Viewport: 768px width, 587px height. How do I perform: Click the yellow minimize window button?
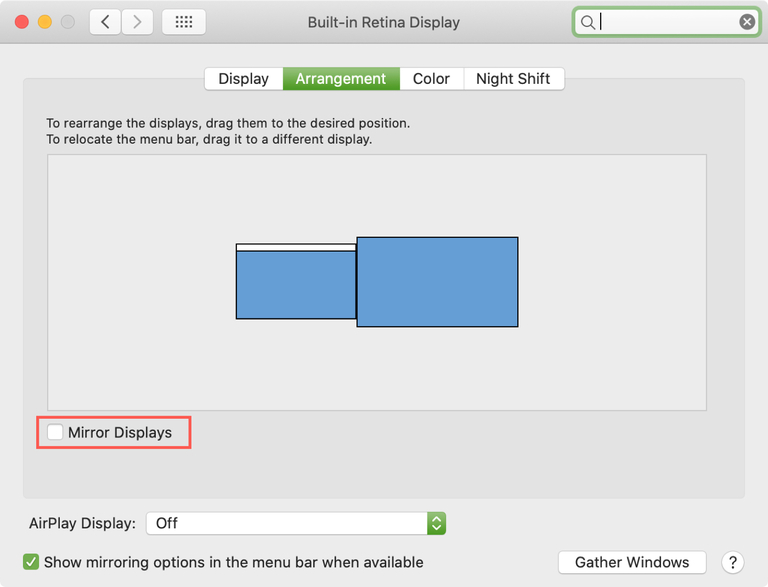(x=45, y=22)
